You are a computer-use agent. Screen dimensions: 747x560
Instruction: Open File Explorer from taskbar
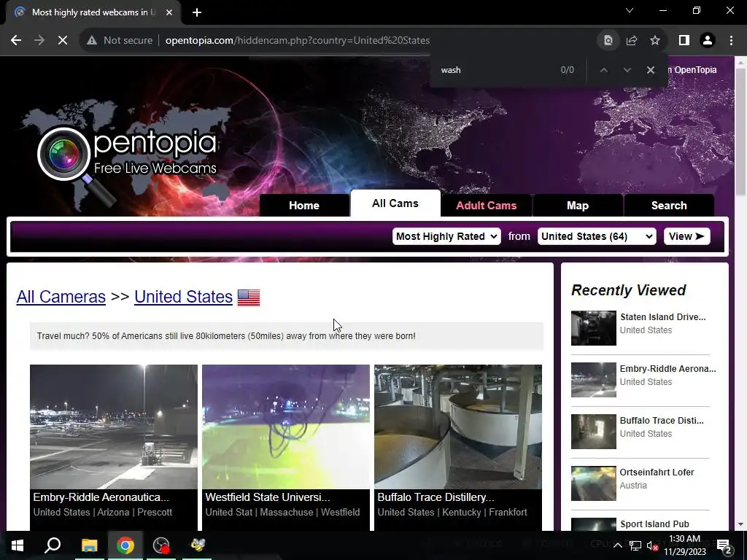pos(89,545)
